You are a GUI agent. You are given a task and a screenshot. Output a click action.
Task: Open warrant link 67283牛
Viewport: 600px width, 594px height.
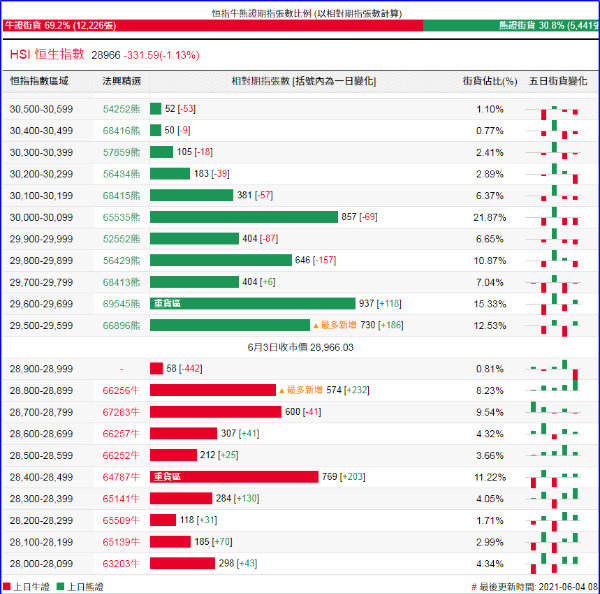point(121,412)
